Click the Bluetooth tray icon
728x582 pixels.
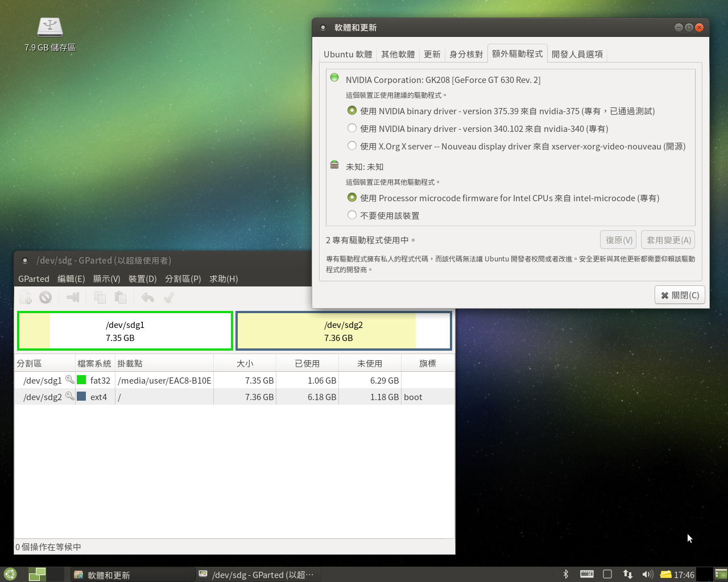coord(566,574)
